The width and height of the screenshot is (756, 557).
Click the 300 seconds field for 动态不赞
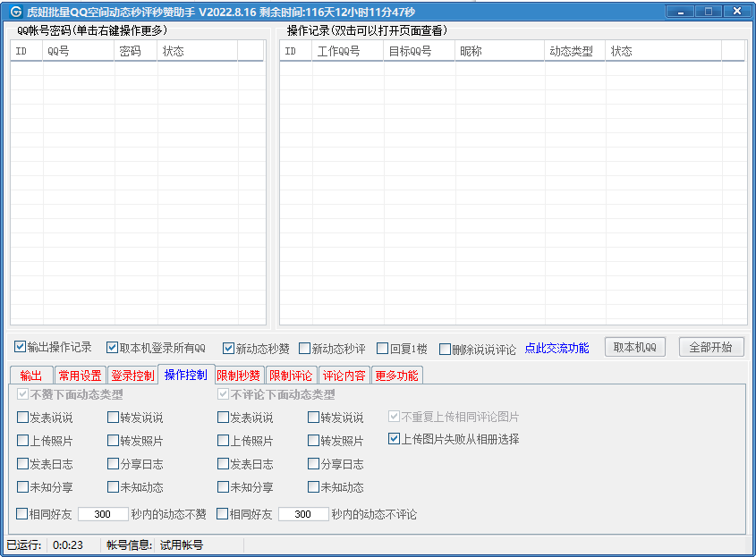pyautogui.click(x=103, y=514)
